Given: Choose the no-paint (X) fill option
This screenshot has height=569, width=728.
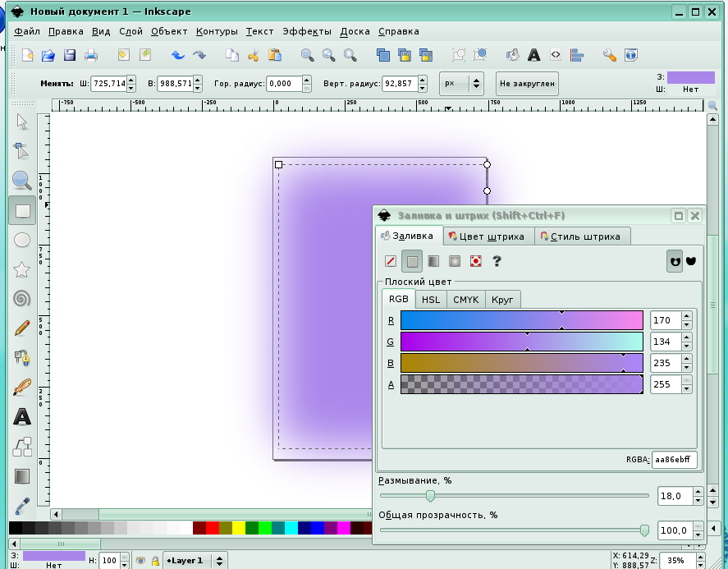Looking at the screenshot, I should point(391,261).
